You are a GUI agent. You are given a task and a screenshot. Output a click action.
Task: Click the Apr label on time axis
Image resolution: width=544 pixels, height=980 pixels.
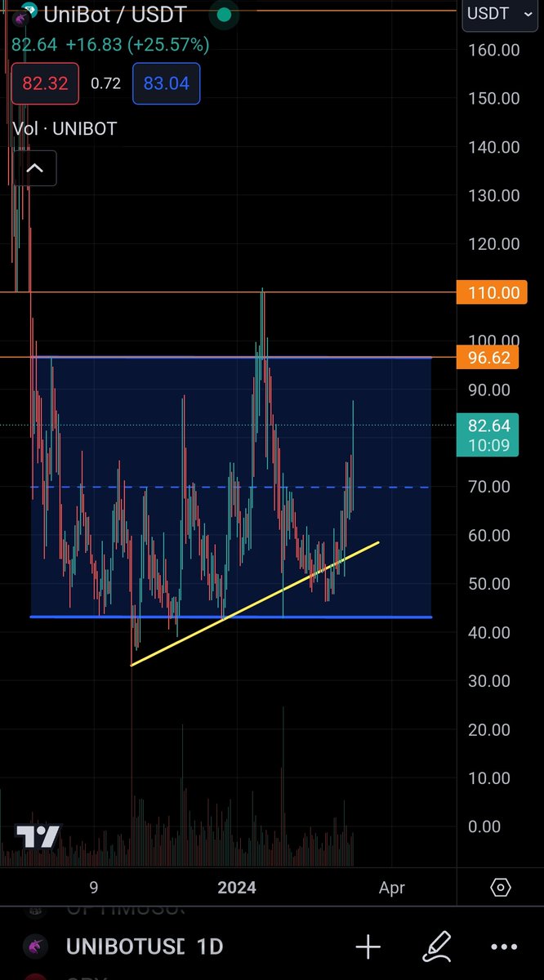(392, 888)
